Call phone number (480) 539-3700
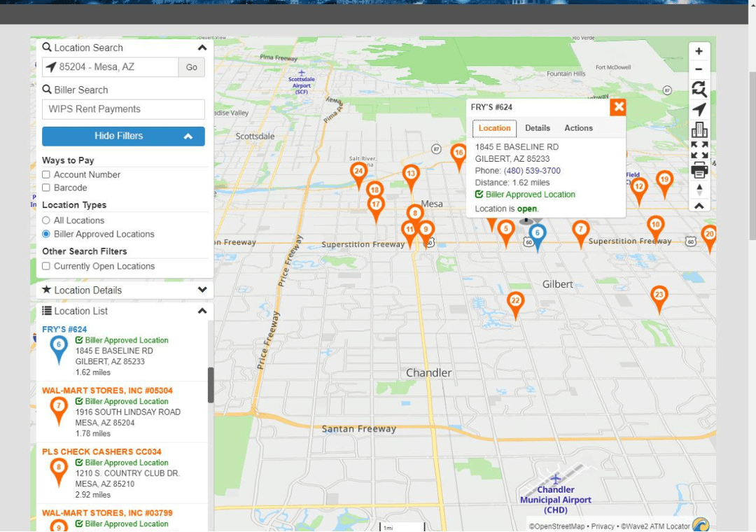Image resolution: width=756 pixels, height=532 pixels. tap(532, 171)
